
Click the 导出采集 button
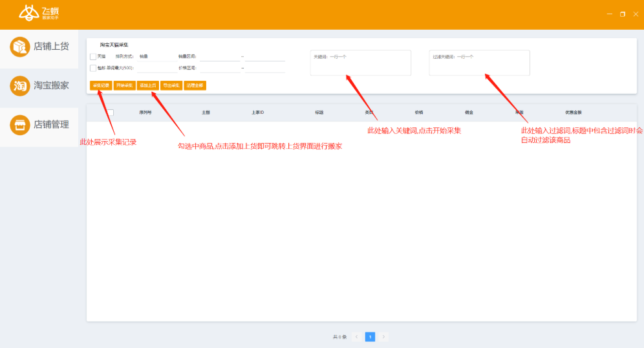[x=171, y=85]
